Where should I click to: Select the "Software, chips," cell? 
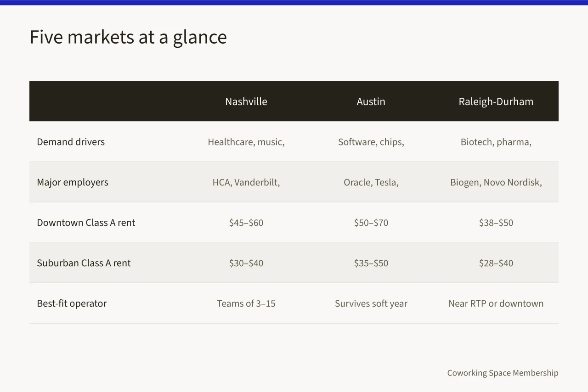(x=371, y=142)
